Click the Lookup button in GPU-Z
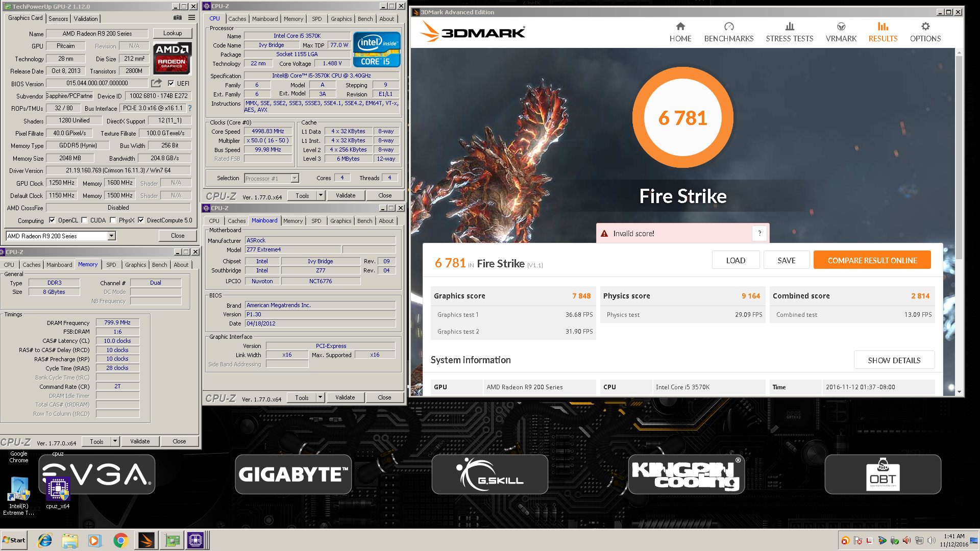Screen dimensions: 980x551 [x=173, y=33]
